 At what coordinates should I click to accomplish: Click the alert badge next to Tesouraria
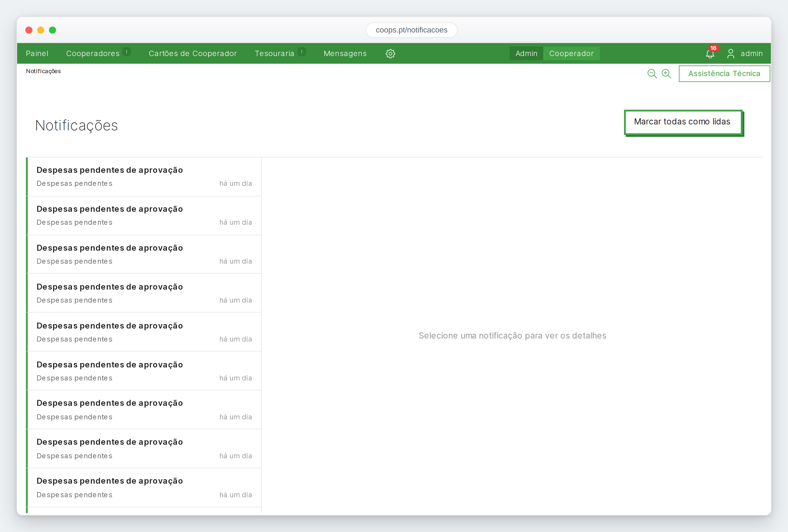[301, 52]
